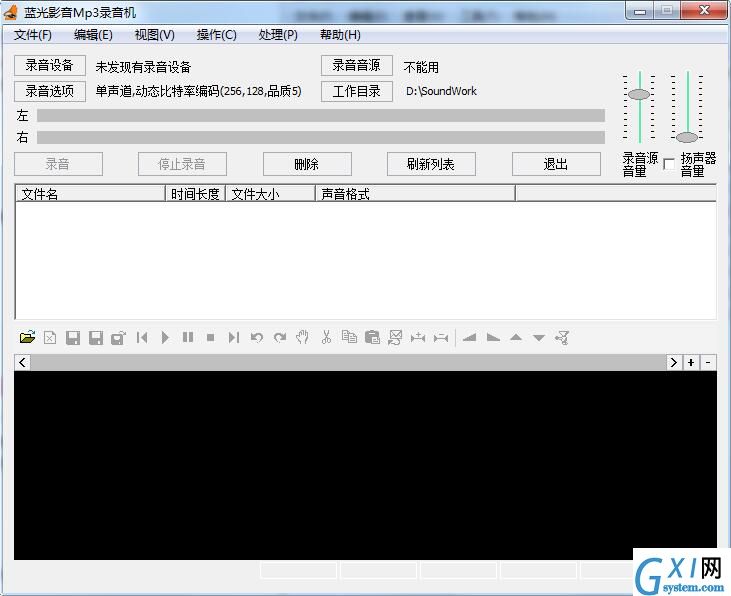Click the D:\SoundWork directory path text
Viewport: 731px width, 596px height.
point(441,91)
